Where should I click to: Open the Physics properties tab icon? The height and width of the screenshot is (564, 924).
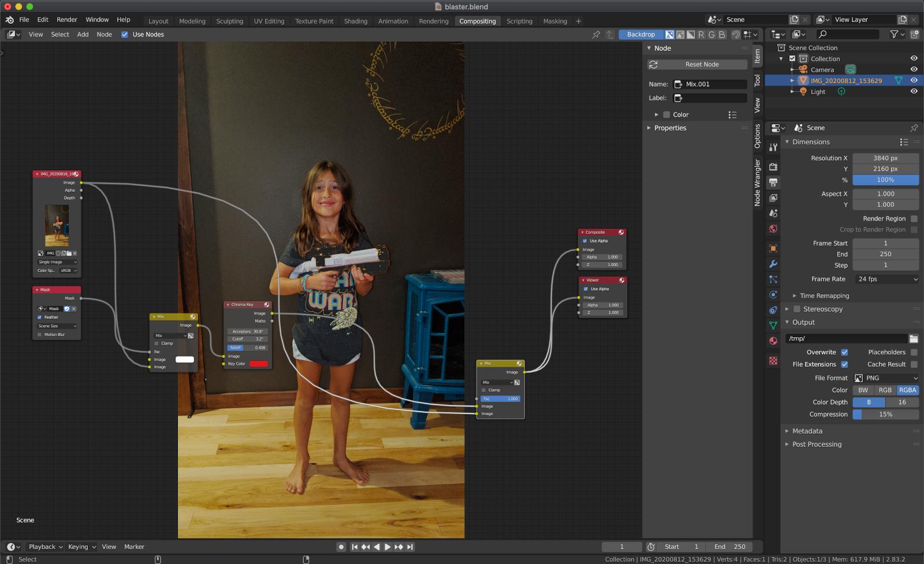[773, 295]
